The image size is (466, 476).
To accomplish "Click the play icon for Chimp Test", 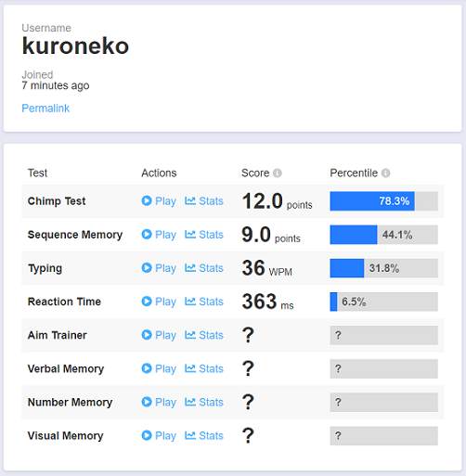I will click(x=147, y=200).
